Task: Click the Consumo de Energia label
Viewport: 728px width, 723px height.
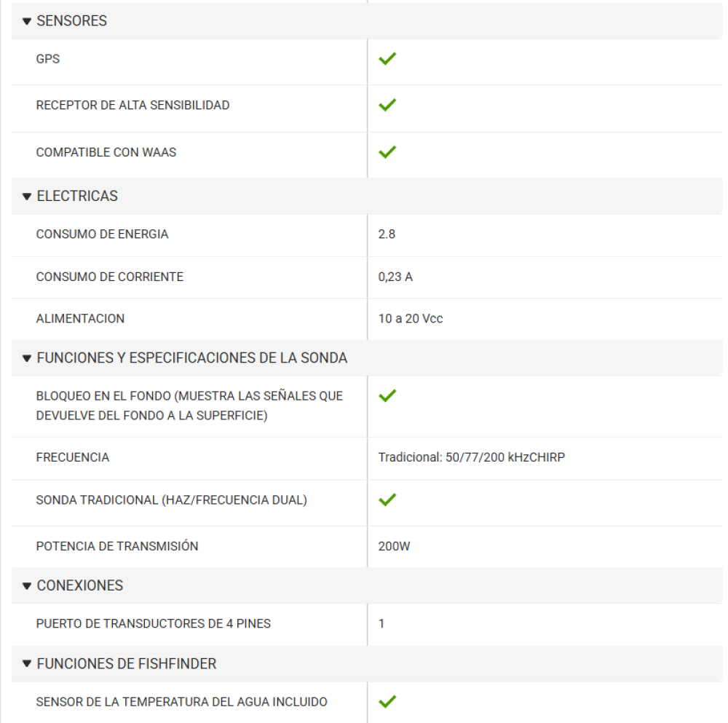Action: [x=102, y=234]
